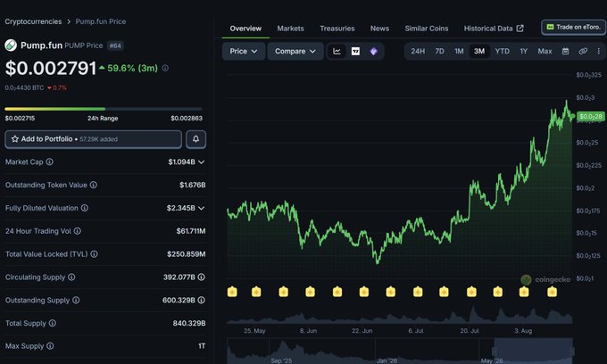Switch to line chart view icon
This screenshot has width=607, height=364.
pyautogui.click(x=337, y=51)
